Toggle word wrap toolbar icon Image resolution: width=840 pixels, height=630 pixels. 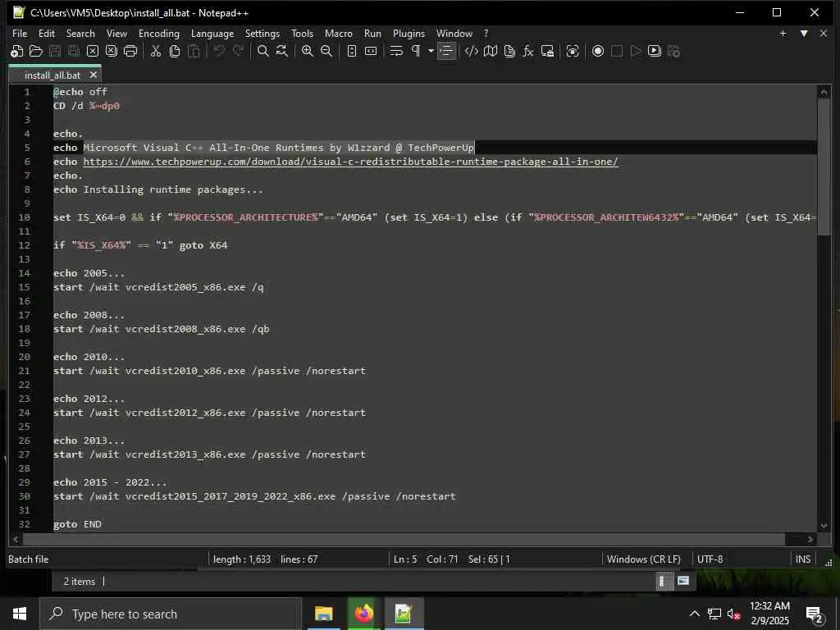[x=396, y=52]
